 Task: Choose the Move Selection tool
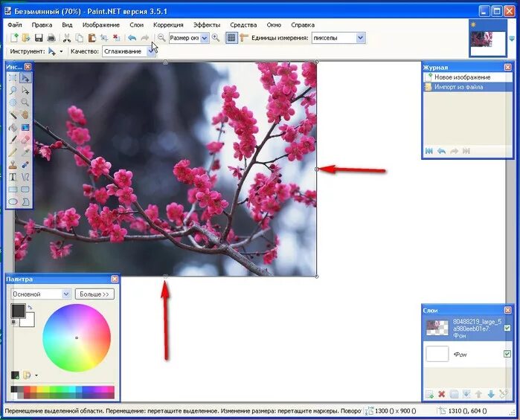tap(25, 90)
